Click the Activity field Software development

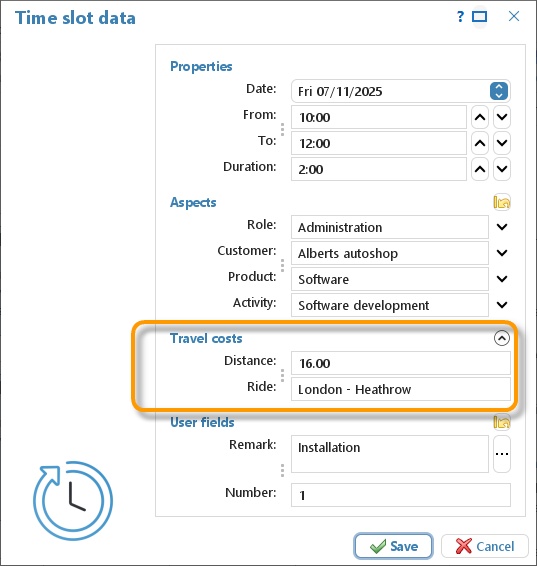pos(390,305)
